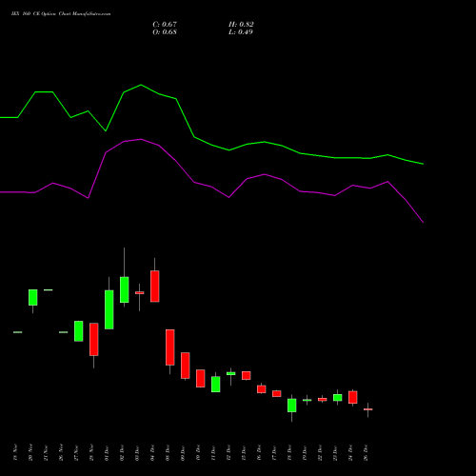476x476 pixels.
Task: Click the '23 Dec' date label
Action: (x=335, y=452)
